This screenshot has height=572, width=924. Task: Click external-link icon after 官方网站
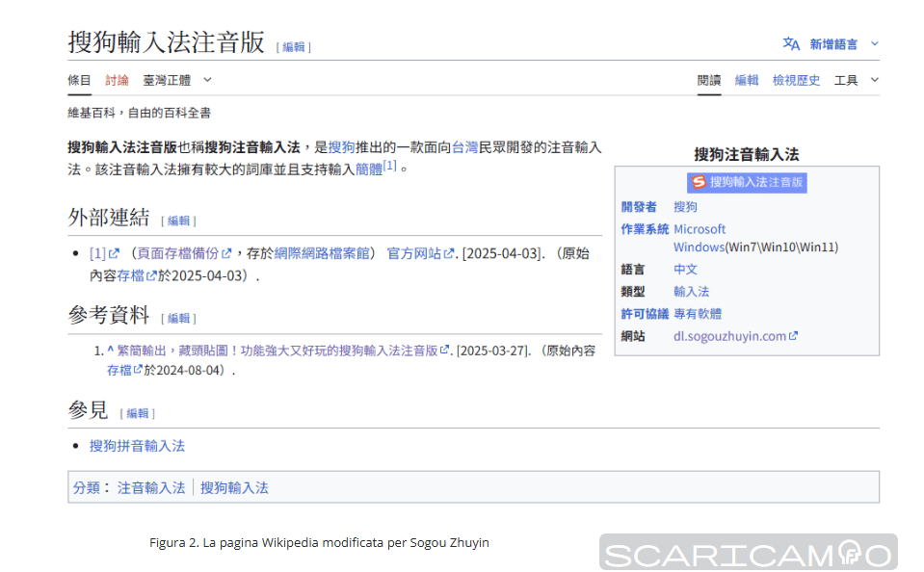coord(448,253)
